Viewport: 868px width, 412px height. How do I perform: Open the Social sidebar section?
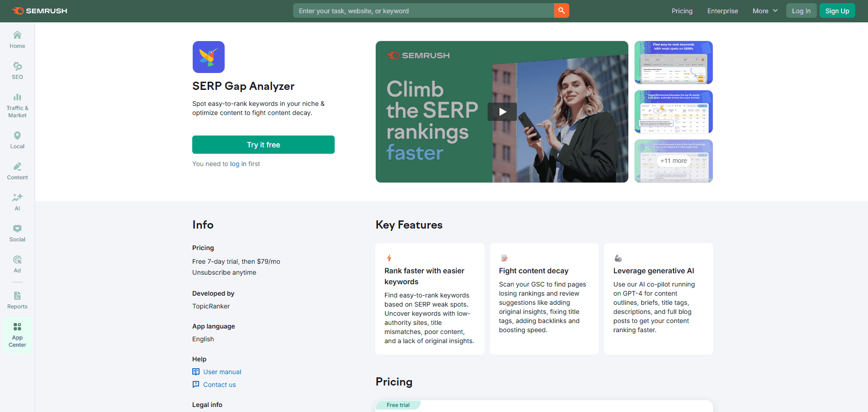[17, 233]
